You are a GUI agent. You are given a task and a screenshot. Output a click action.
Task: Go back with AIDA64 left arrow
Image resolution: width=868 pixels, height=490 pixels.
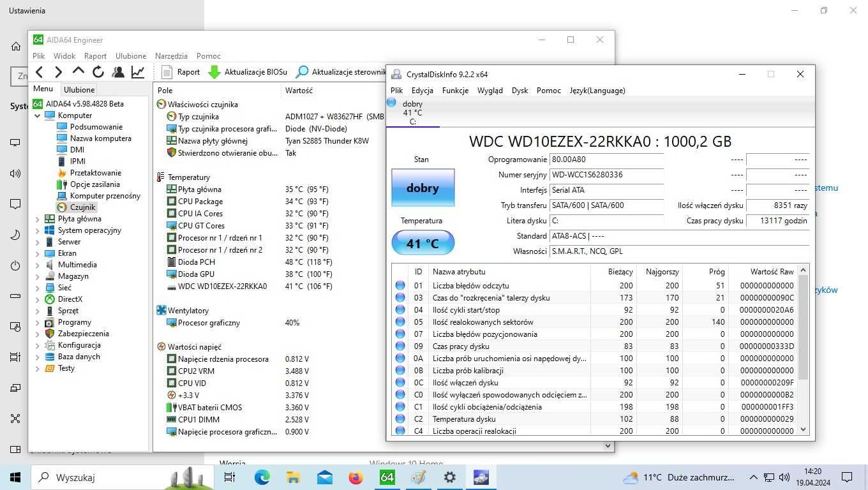click(x=40, y=72)
